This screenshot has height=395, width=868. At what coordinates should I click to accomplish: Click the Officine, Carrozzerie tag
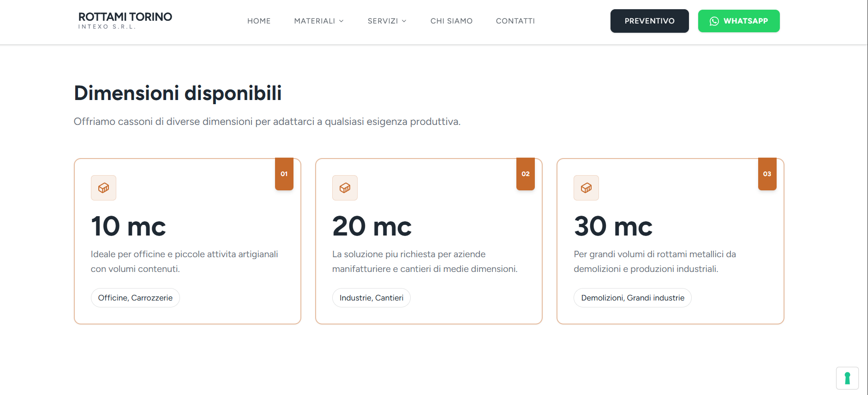135,298
